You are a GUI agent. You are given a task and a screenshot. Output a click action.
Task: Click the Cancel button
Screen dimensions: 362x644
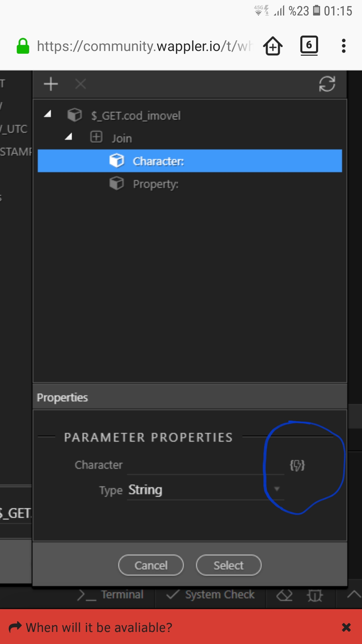[151, 565]
